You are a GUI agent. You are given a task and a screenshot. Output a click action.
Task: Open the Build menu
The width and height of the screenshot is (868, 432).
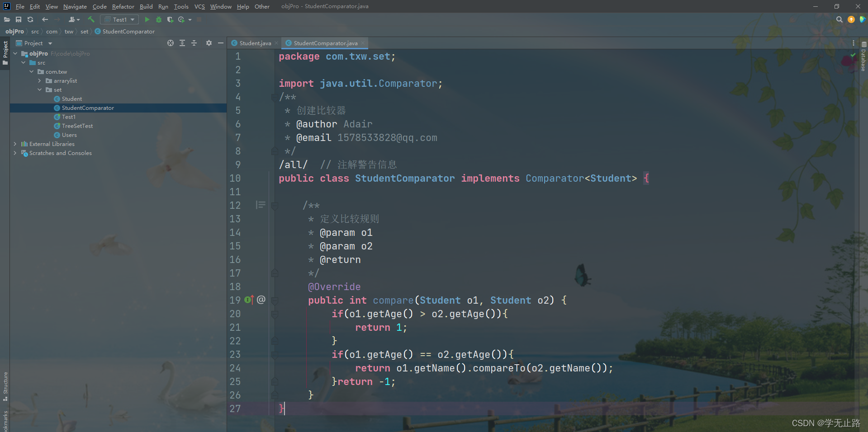[146, 6]
